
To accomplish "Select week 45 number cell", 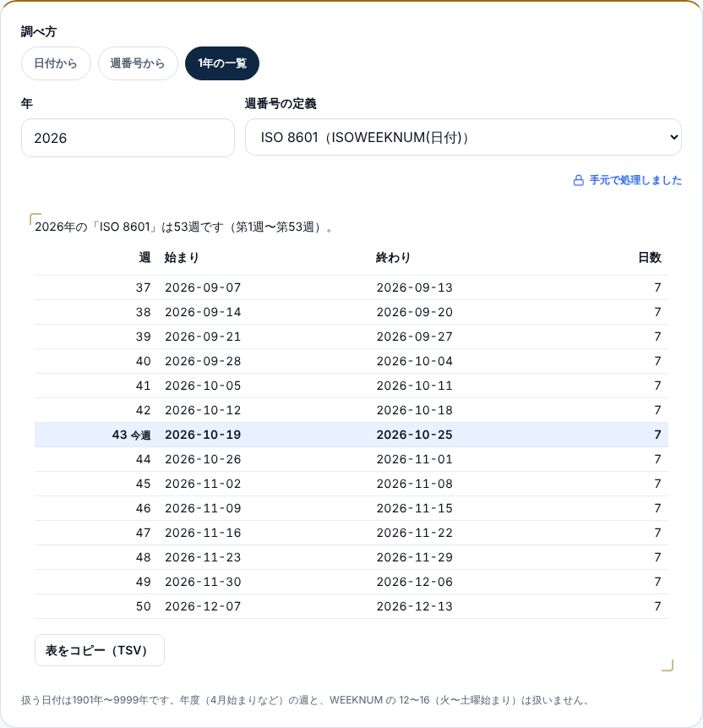I will (144, 484).
